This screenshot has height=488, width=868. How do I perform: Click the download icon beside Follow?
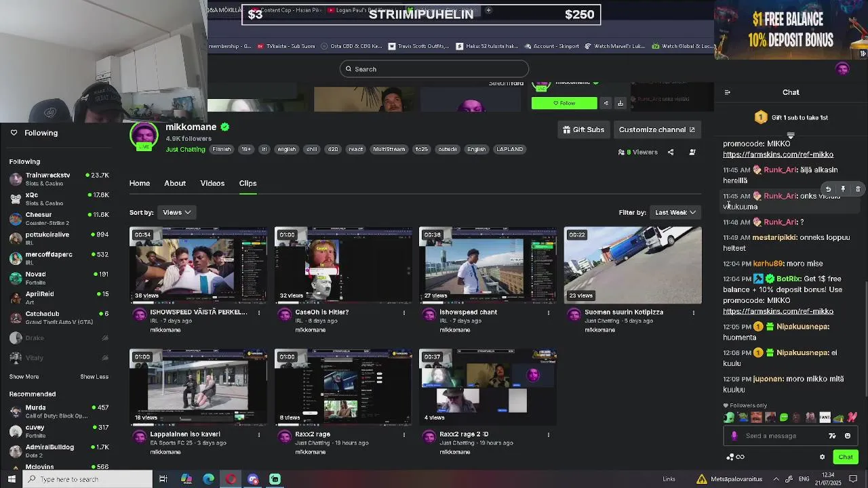coord(620,103)
